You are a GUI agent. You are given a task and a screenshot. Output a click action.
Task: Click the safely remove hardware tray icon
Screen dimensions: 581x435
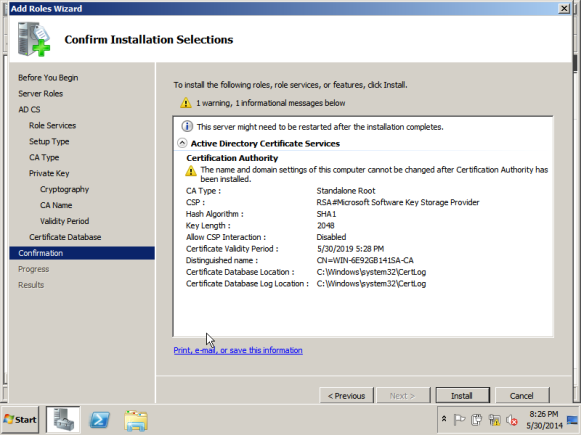477,420
